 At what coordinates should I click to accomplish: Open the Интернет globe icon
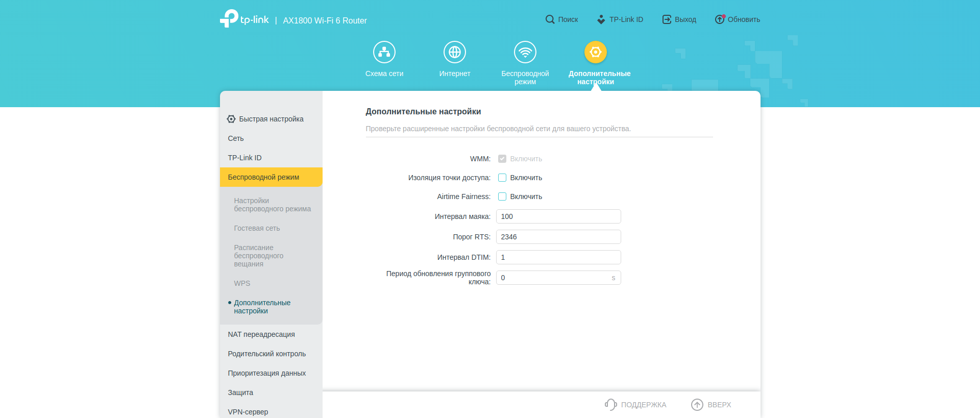454,52
